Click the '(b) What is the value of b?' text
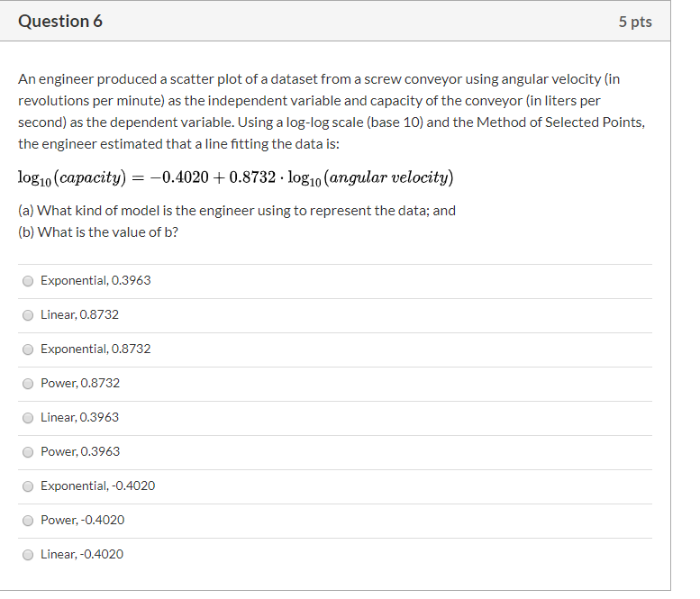Image resolution: width=700 pixels, height=599 pixels. (98, 232)
